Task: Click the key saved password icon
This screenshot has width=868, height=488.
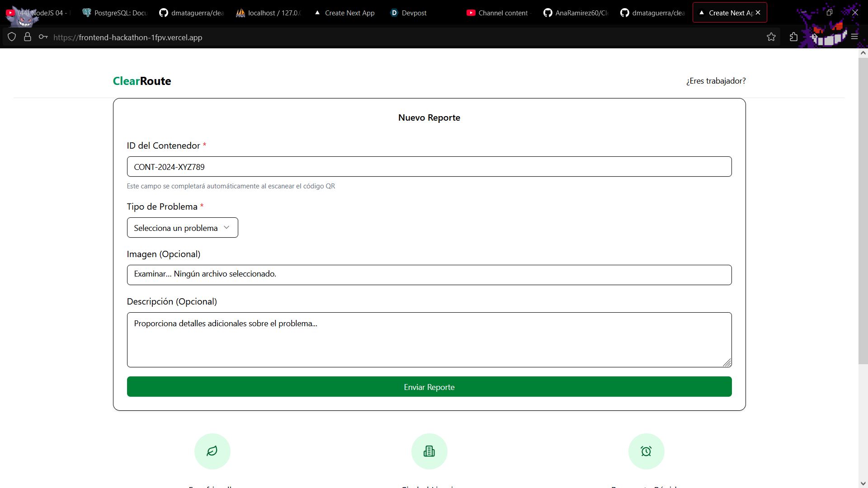Action: pos(43,37)
